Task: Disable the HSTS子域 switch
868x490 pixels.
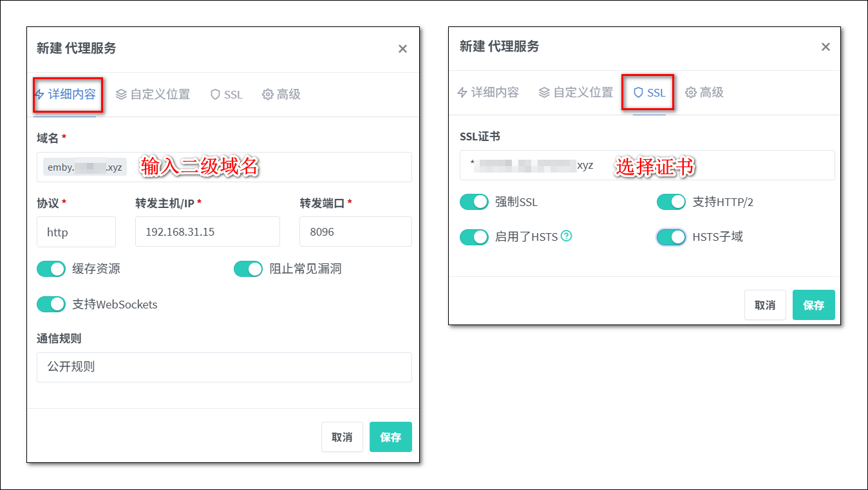Action: (x=671, y=237)
